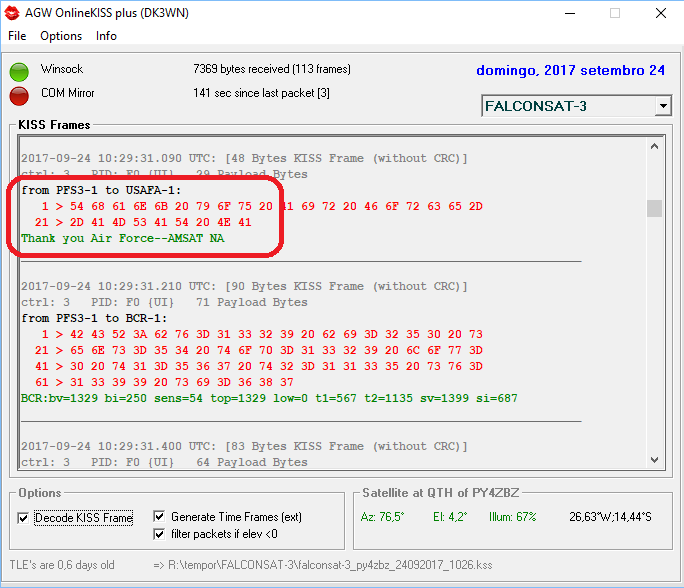Click the KISS Frames scrollbar thumb
The width and height of the screenshot is (684, 588).
pos(654,208)
